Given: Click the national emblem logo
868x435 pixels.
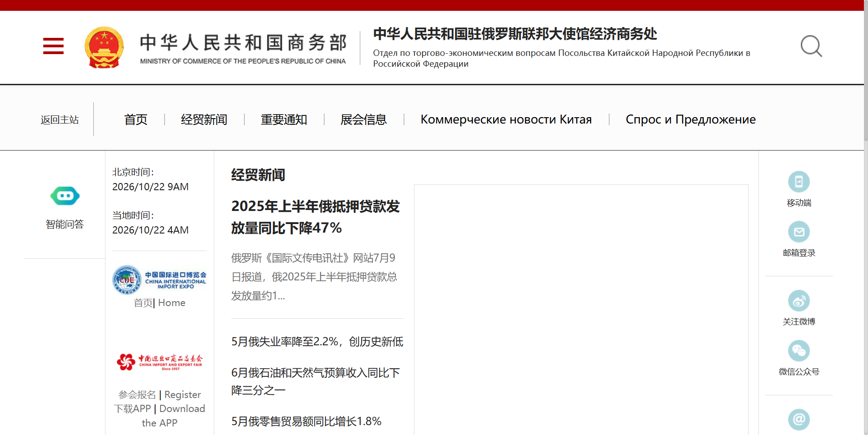Looking at the screenshot, I should coord(104,47).
